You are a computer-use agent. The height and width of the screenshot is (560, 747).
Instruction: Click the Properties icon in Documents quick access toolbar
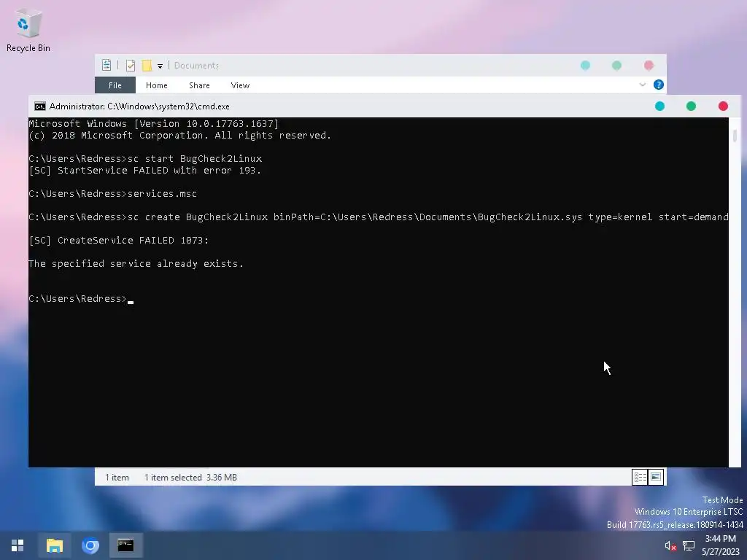tap(107, 65)
